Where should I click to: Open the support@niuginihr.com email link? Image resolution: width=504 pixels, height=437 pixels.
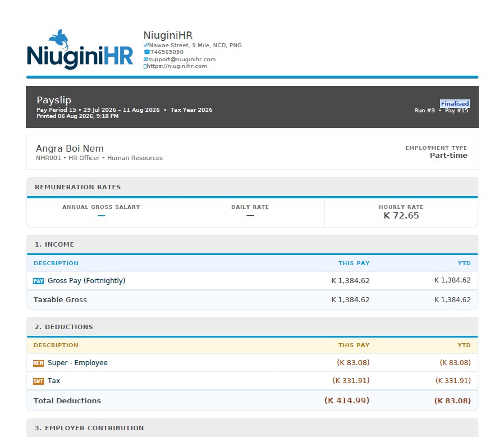[182, 59]
